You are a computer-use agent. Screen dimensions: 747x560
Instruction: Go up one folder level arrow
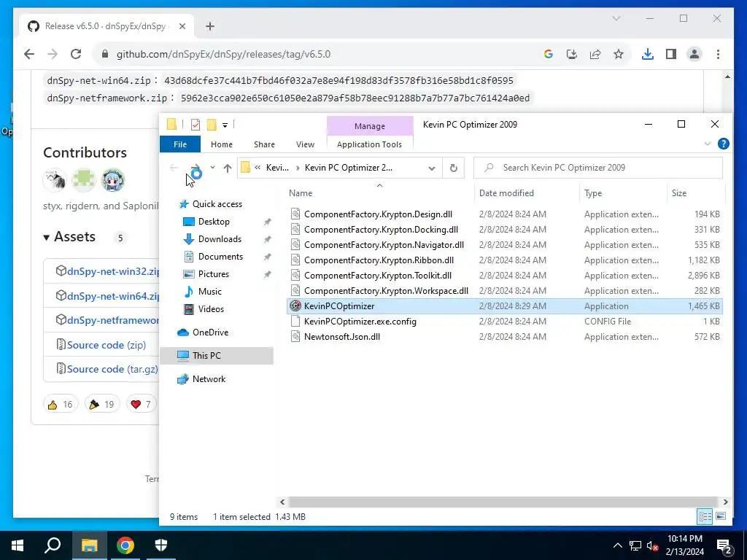pos(228,168)
